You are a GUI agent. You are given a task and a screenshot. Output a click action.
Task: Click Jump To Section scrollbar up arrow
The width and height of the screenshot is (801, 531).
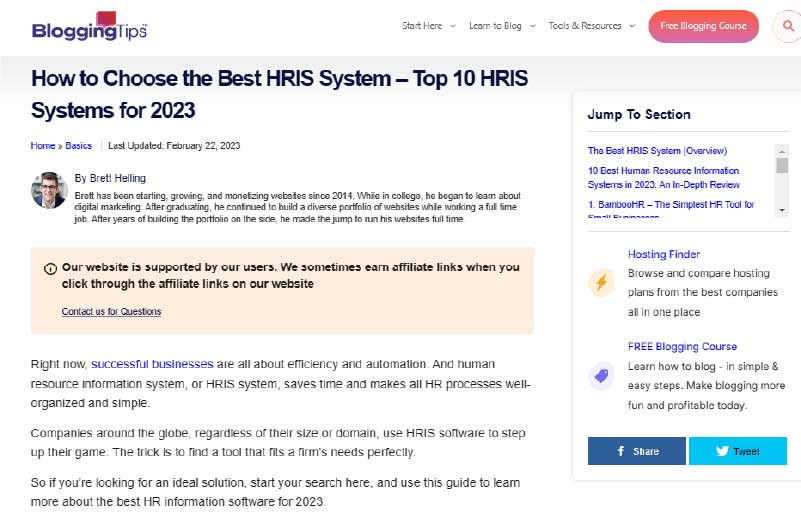click(782, 151)
